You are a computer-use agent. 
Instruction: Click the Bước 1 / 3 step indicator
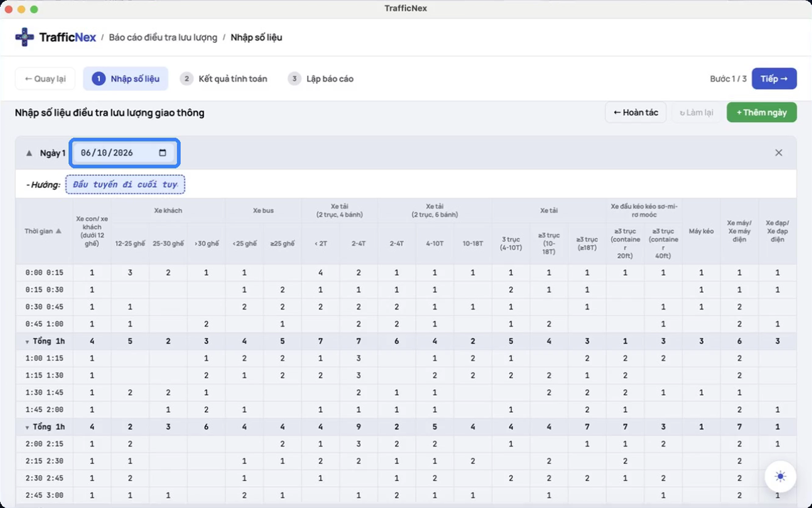tap(728, 79)
